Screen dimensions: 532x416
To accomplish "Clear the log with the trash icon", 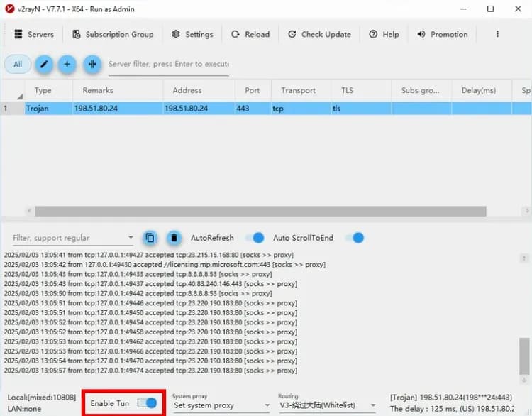I will click(173, 238).
